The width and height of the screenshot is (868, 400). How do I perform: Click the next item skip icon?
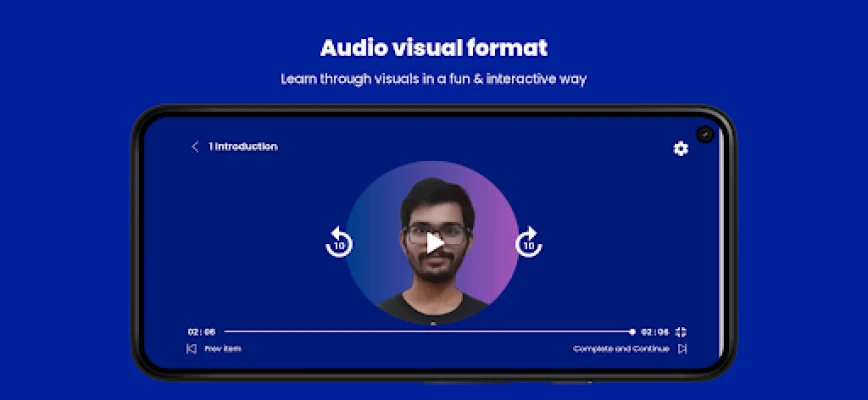tap(682, 349)
